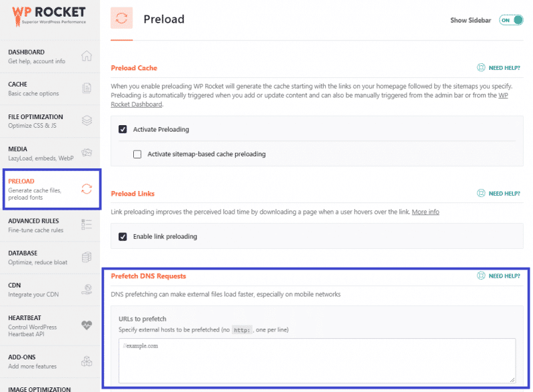The height and width of the screenshot is (392, 533).
Task: Click the Add-ons icon
Action: point(87,360)
